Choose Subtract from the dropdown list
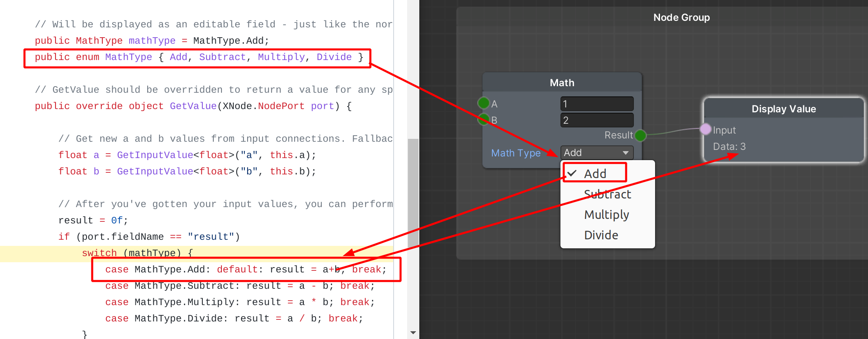868x339 pixels. 607,194
